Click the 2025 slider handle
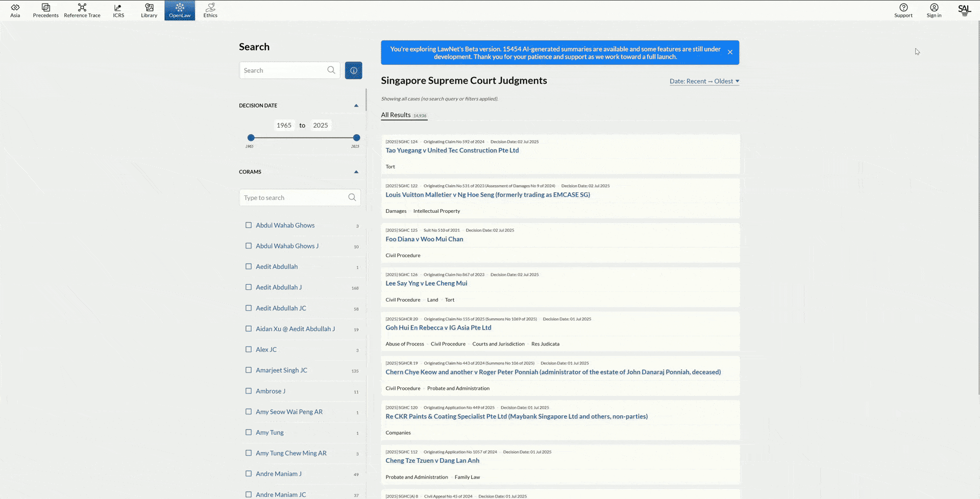Image resolution: width=980 pixels, height=499 pixels. [357, 138]
